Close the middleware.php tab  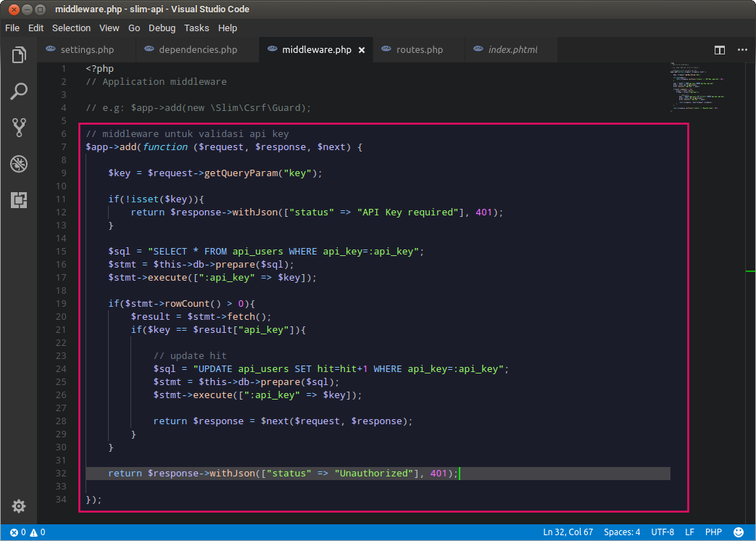362,51
